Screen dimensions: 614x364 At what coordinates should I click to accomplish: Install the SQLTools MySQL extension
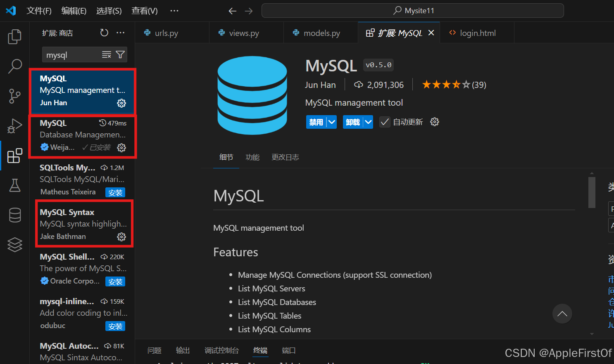(115, 192)
